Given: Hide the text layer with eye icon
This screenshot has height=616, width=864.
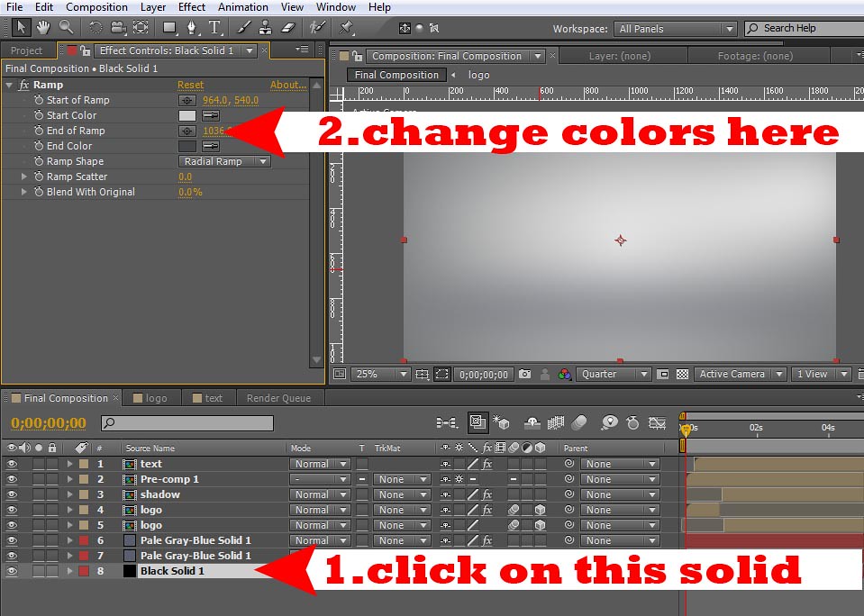Looking at the screenshot, I should point(12,465).
